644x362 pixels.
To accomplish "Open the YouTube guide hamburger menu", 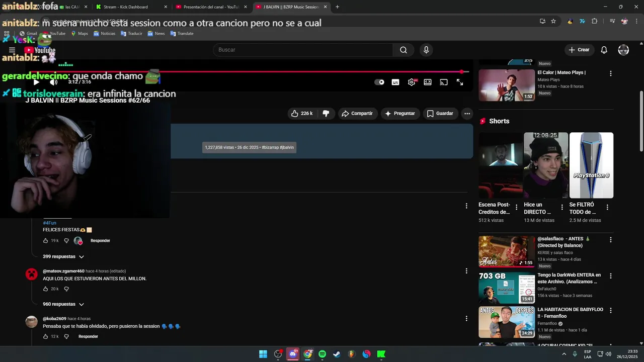I will tap(12, 50).
